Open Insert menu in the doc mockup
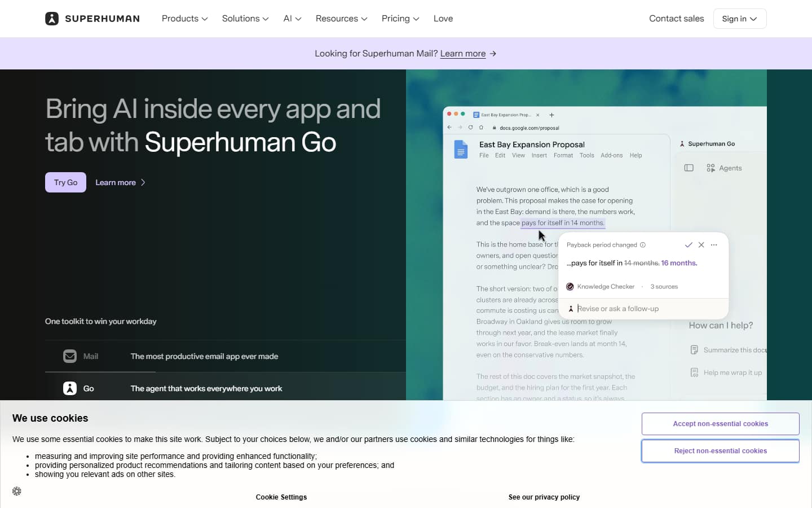 [x=539, y=155]
